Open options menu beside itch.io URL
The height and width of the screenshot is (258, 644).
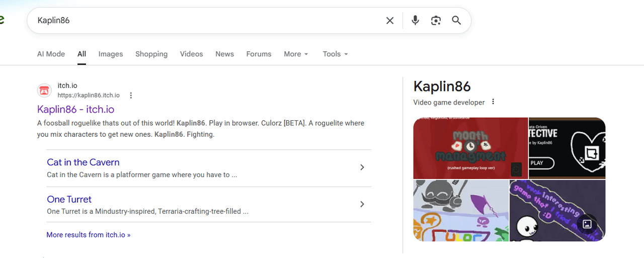tap(131, 96)
